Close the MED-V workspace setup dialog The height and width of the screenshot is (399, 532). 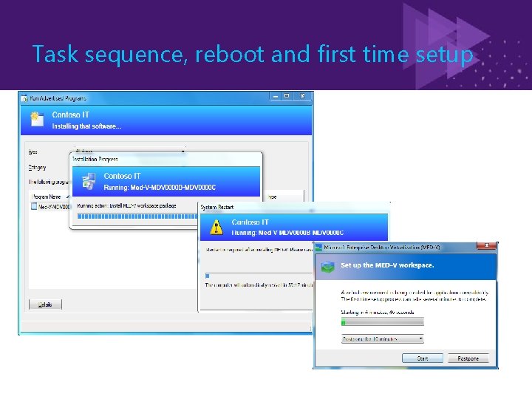click(486, 245)
